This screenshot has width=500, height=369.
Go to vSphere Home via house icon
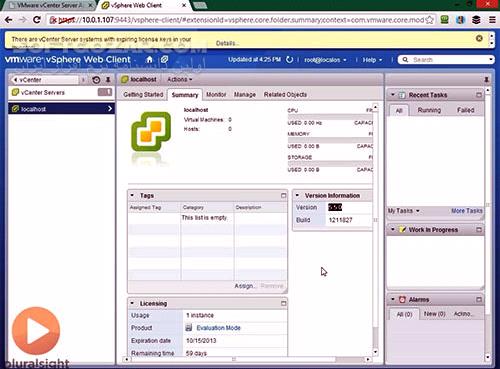tap(149, 60)
